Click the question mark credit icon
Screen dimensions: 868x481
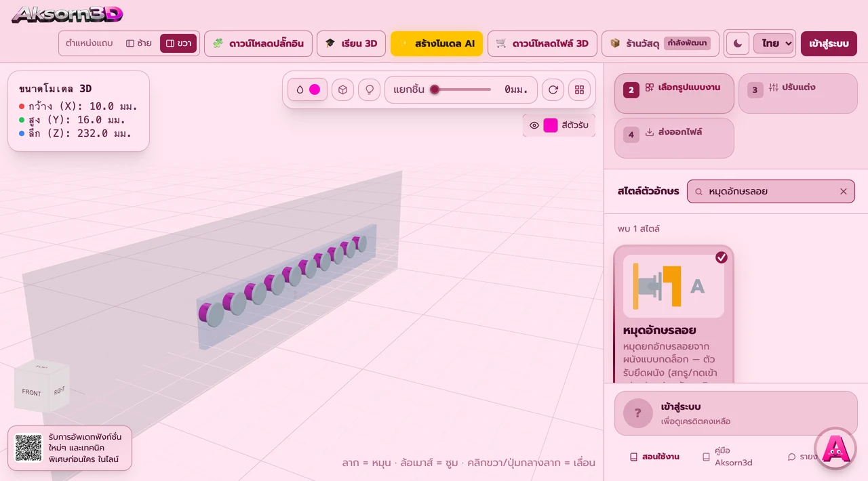click(638, 413)
